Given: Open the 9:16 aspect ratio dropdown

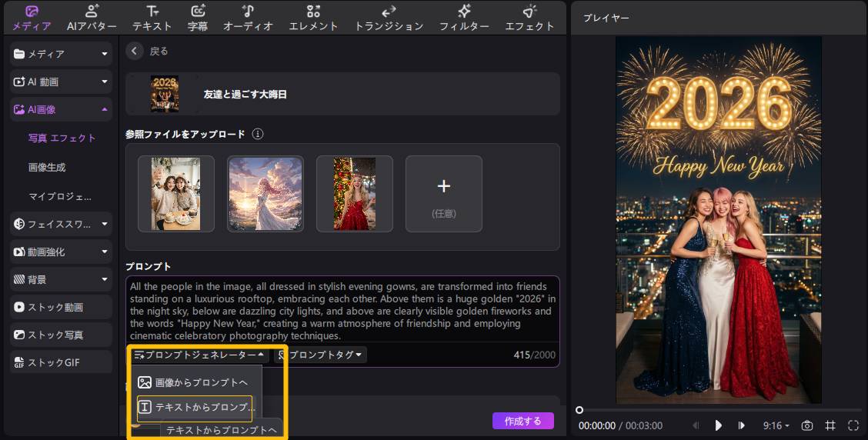Looking at the screenshot, I should coord(776,425).
